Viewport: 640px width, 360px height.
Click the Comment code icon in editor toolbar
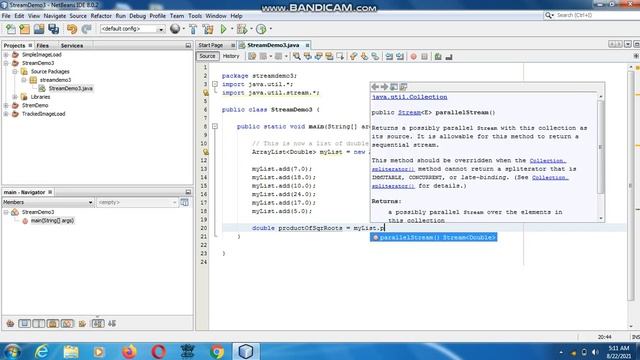pyautogui.click(x=438, y=57)
